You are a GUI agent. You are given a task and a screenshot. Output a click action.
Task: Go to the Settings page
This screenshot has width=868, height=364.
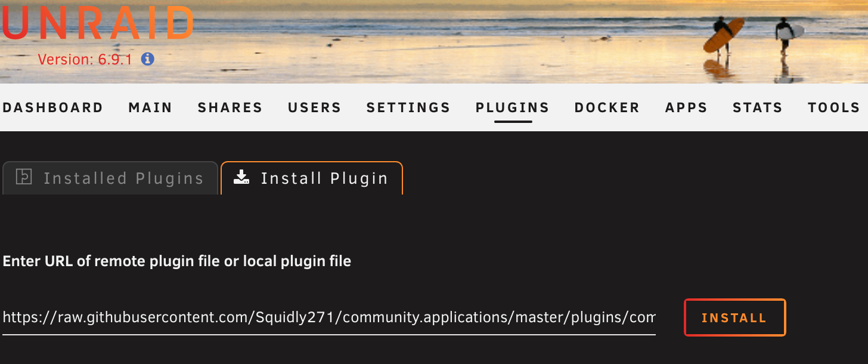coord(408,107)
